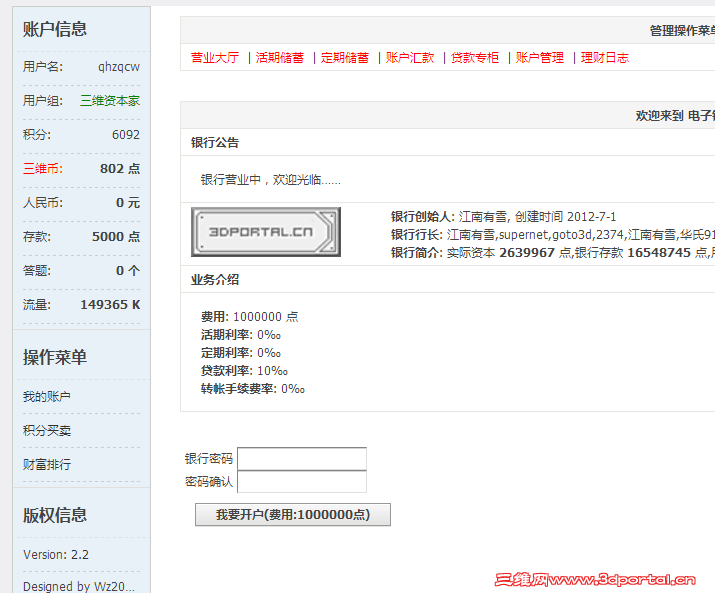Click the 银行公告 heading
Image resolution: width=715 pixels, height=593 pixels.
pos(215,142)
